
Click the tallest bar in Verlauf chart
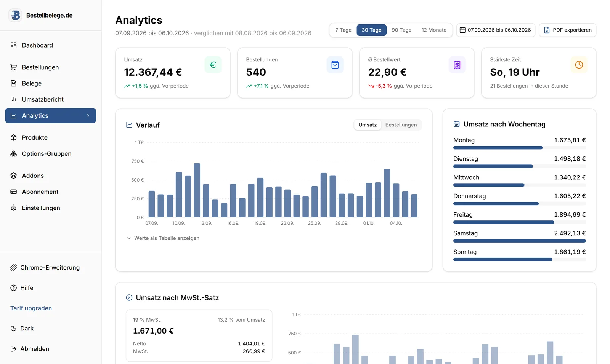pyautogui.click(x=197, y=190)
